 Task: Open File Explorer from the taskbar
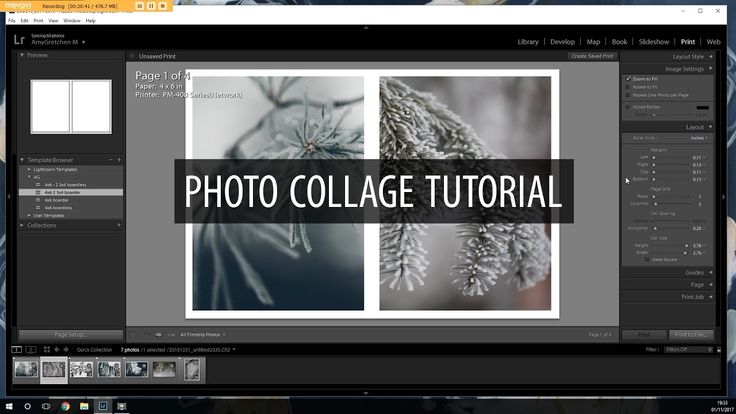(x=84, y=406)
